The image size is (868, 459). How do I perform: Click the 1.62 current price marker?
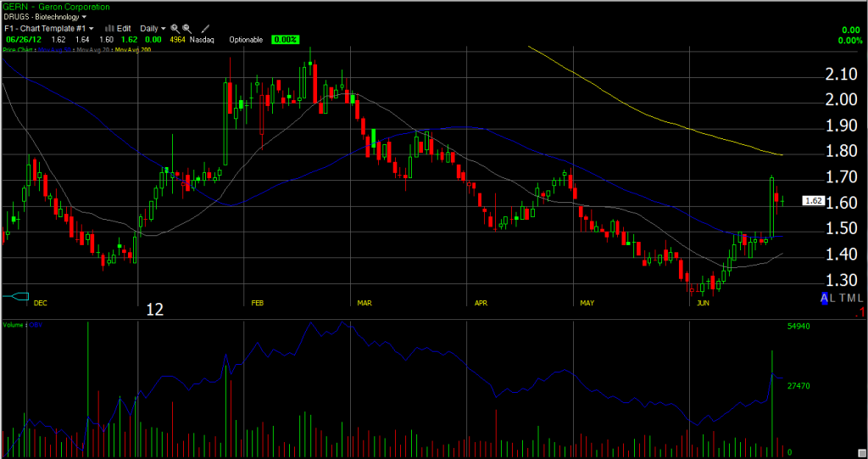(813, 201)
